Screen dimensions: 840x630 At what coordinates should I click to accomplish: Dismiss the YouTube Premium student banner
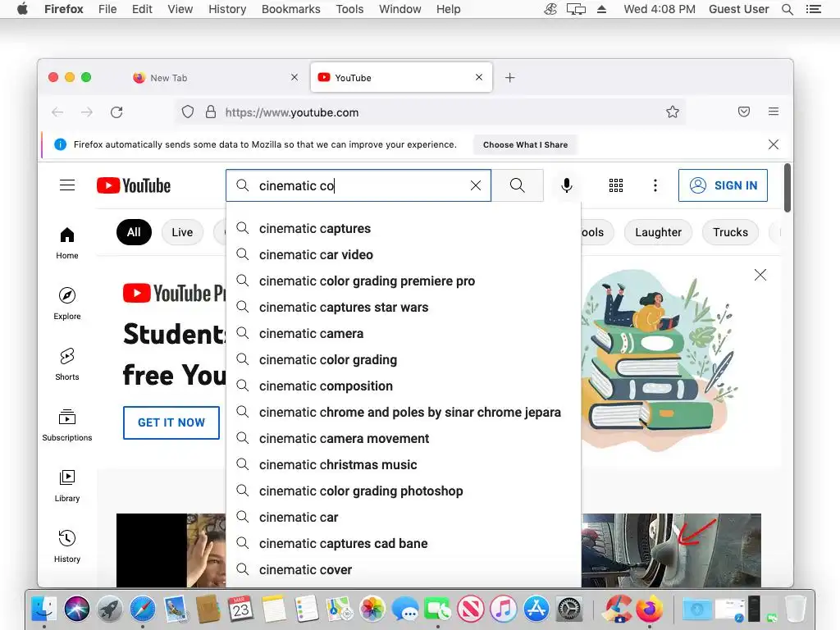coord(760,275)
